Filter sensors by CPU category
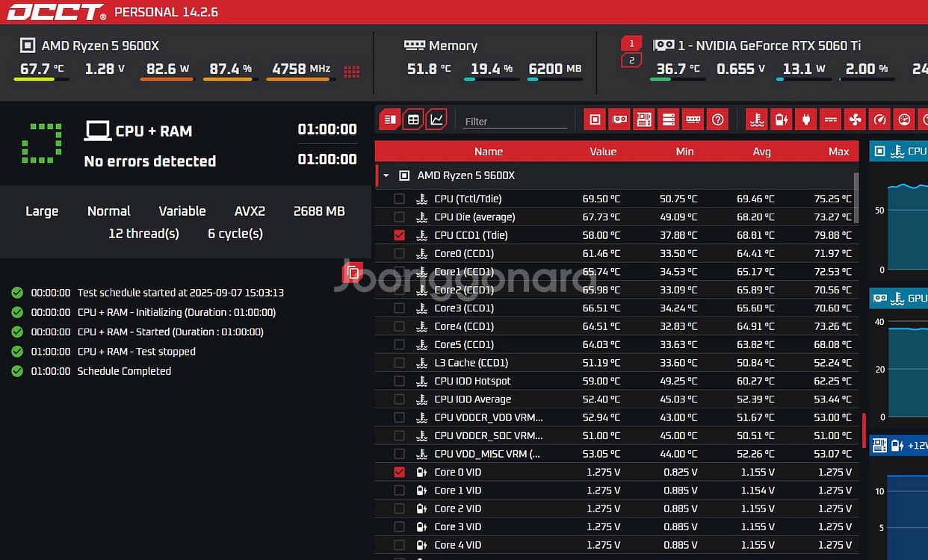 (x=595, y=119)
